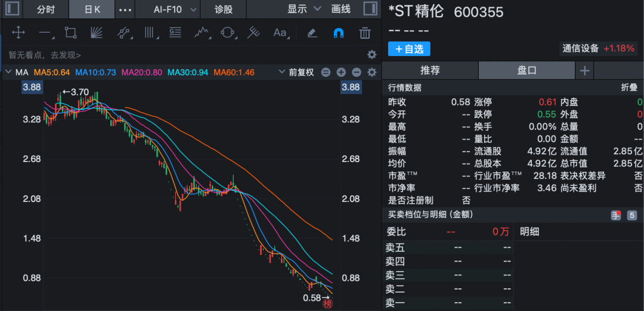Choose the Aa text annotation tool
The width and height of the screenshot is (644, 311).
(280, 33)
